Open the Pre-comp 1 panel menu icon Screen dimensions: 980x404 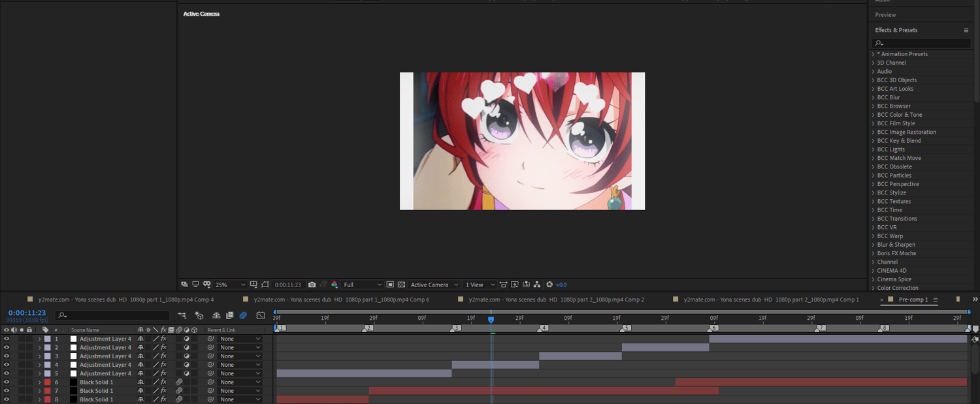(936, 300)
